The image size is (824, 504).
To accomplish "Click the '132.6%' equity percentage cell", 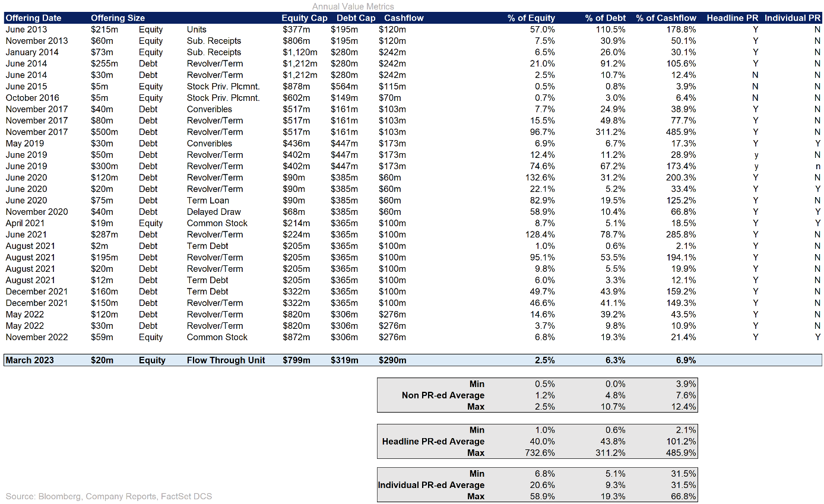I will 541,177.
